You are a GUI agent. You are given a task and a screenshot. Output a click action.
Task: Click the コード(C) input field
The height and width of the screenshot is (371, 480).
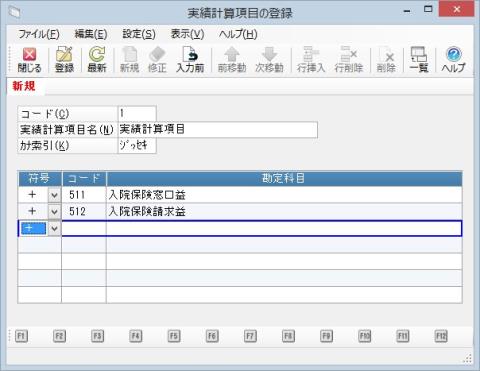137,114
